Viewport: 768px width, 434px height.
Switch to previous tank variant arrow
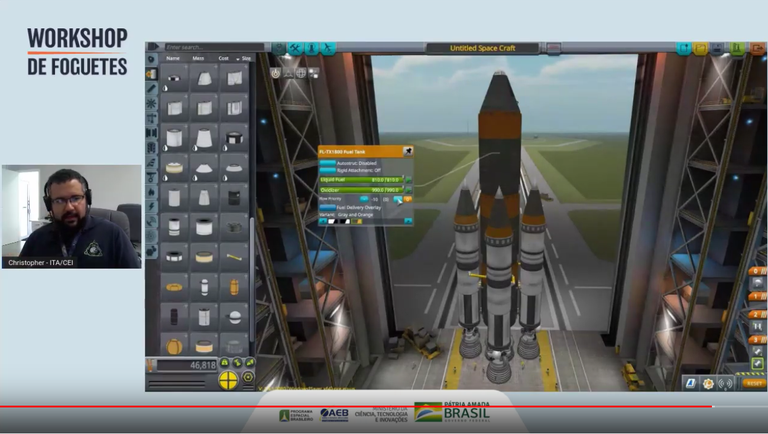tap(323, 221)
